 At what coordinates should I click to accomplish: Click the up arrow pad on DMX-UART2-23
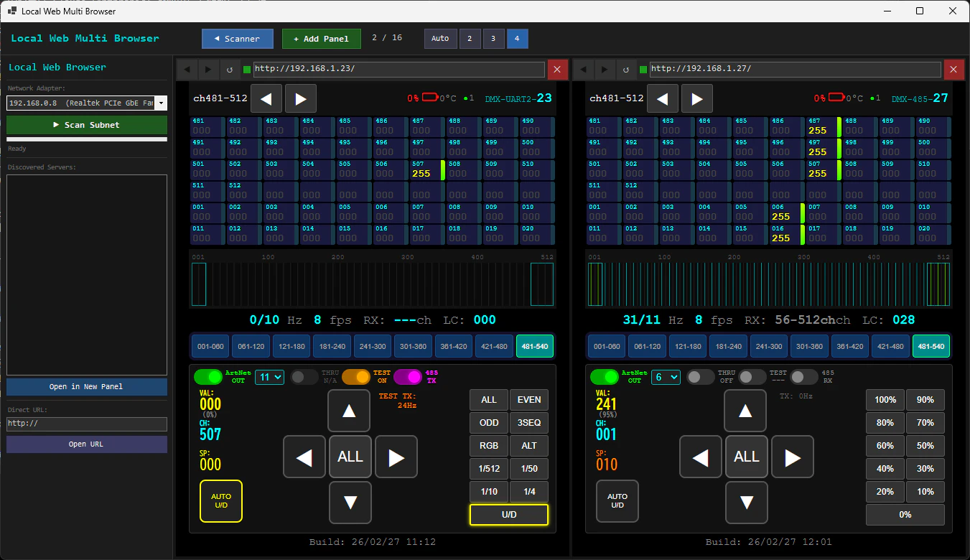pyautogui.click(x=350, y=411)
